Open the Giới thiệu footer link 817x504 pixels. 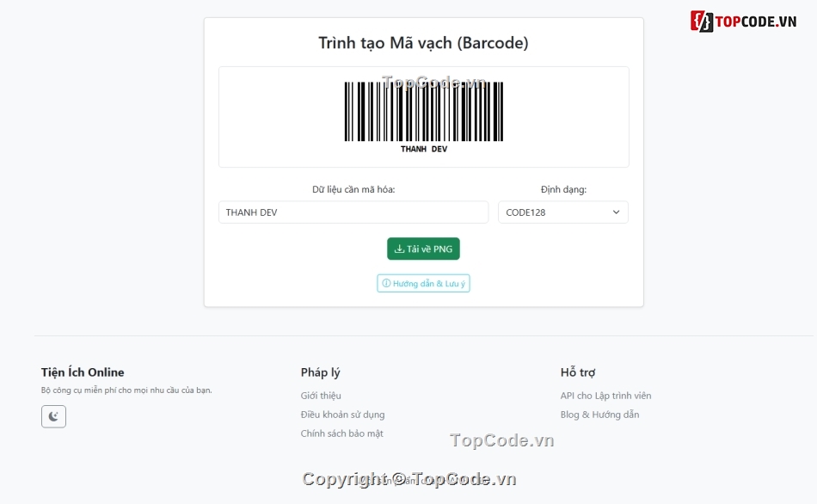(x=321, y=396)
